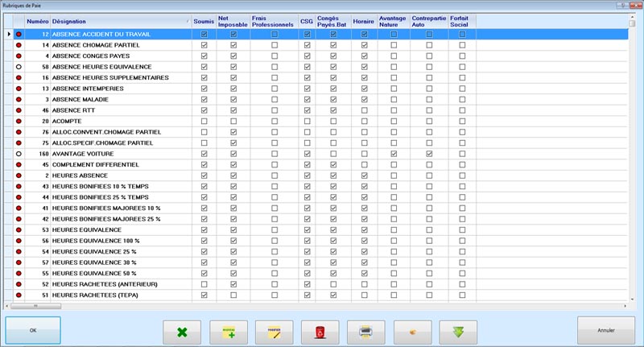This screenshot has height=347, width=644.
Task: Click the add new rubrique icon
Action: tap(229, 331)
